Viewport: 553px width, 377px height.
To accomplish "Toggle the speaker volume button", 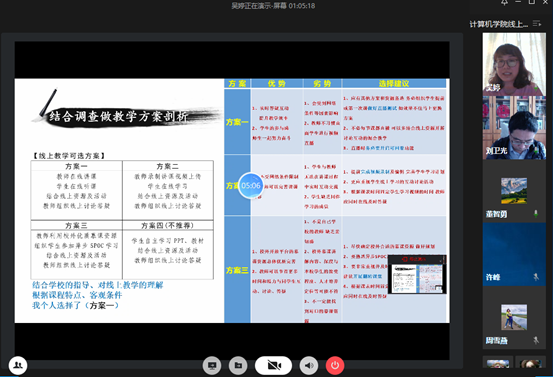I will point(309,365).
